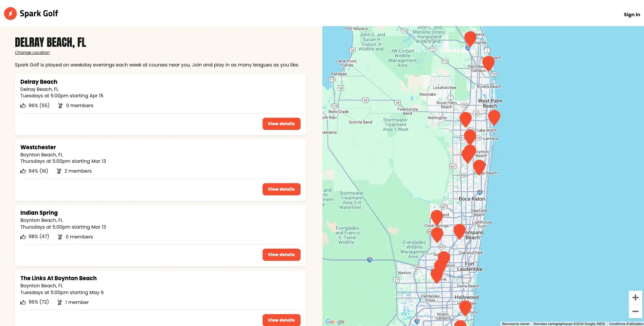The image size is (644, 326).
Task: Click the '94% (16)' rating text
Action: pos(38,171)
